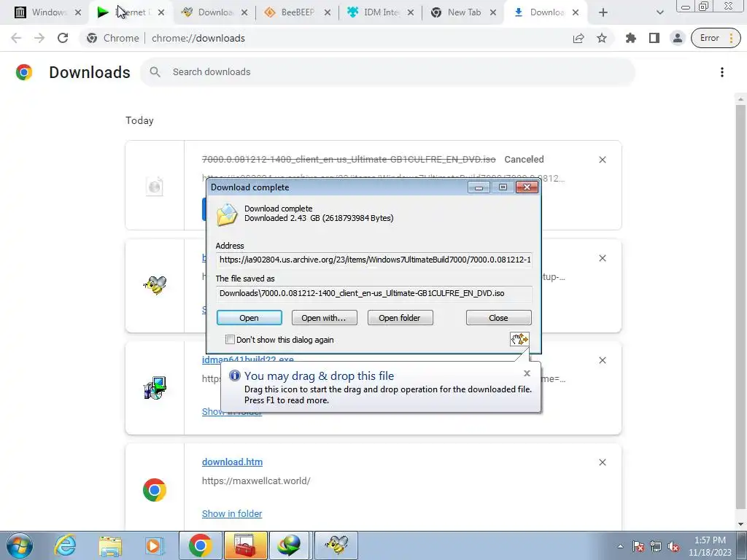Image resolution: width=747 pixels, height=560 pixels.
Task: Select the Address field URL
Action: (374, 260)
